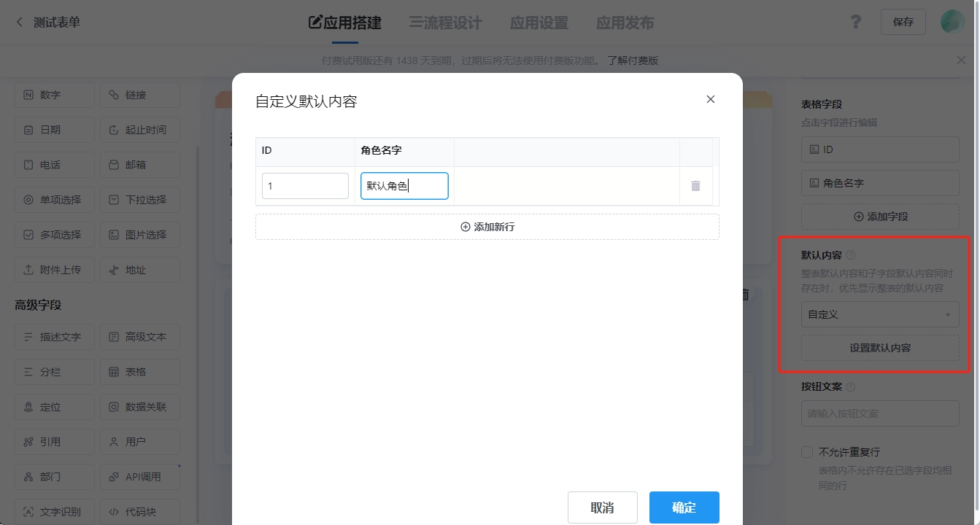Click 添加新行 to add a row

(487, 227)
